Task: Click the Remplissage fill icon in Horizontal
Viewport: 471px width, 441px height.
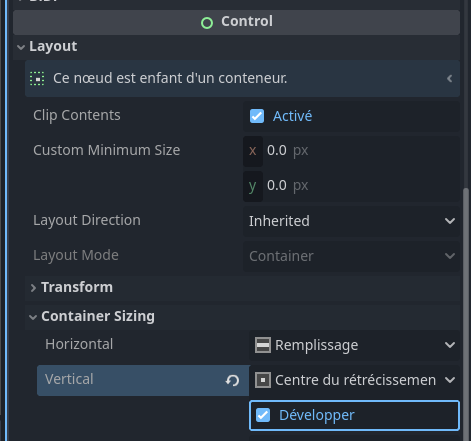Action: (x=263, y=345)
